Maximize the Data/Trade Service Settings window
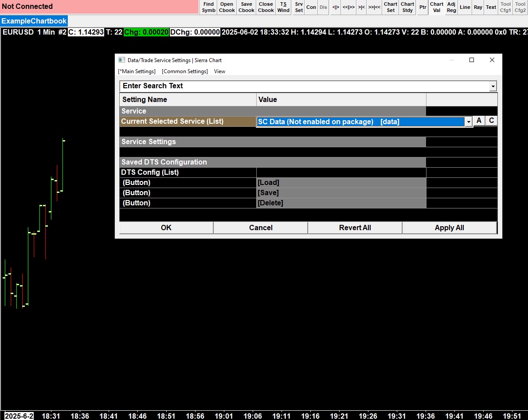Viewport: 528px width, 420px height. 471,60
